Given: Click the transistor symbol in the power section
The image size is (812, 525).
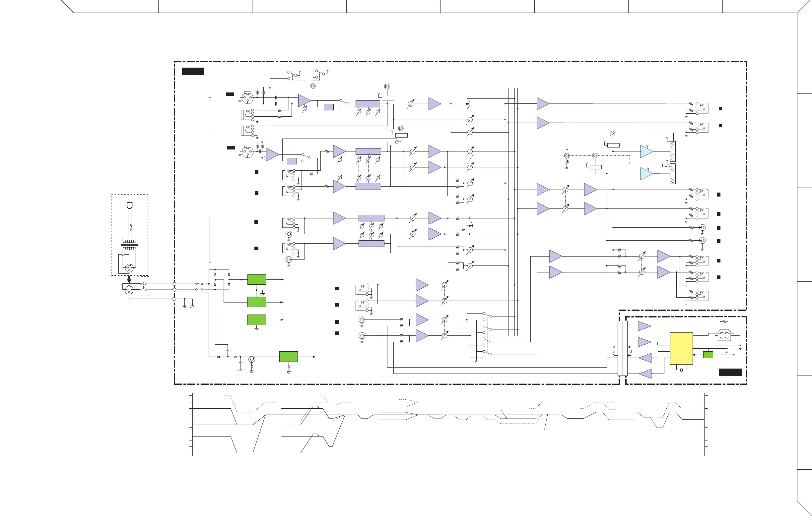Looking at the screenshot, I should (252, 359).
